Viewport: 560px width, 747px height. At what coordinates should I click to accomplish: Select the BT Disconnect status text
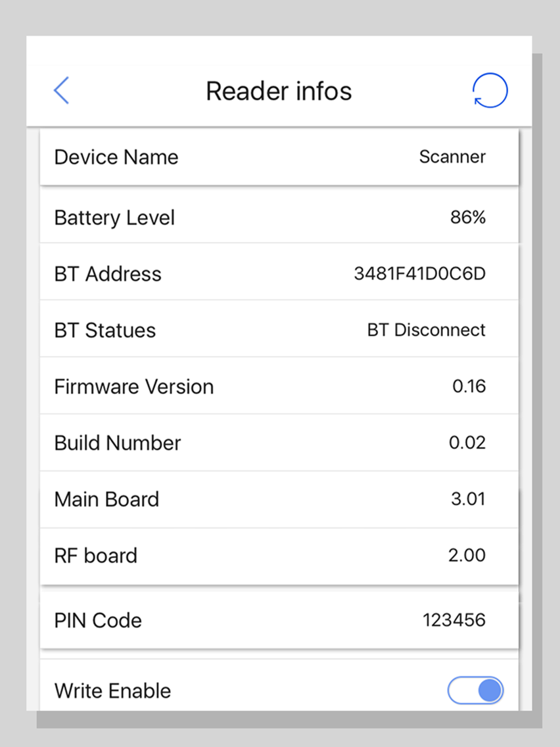coord(426,329)
